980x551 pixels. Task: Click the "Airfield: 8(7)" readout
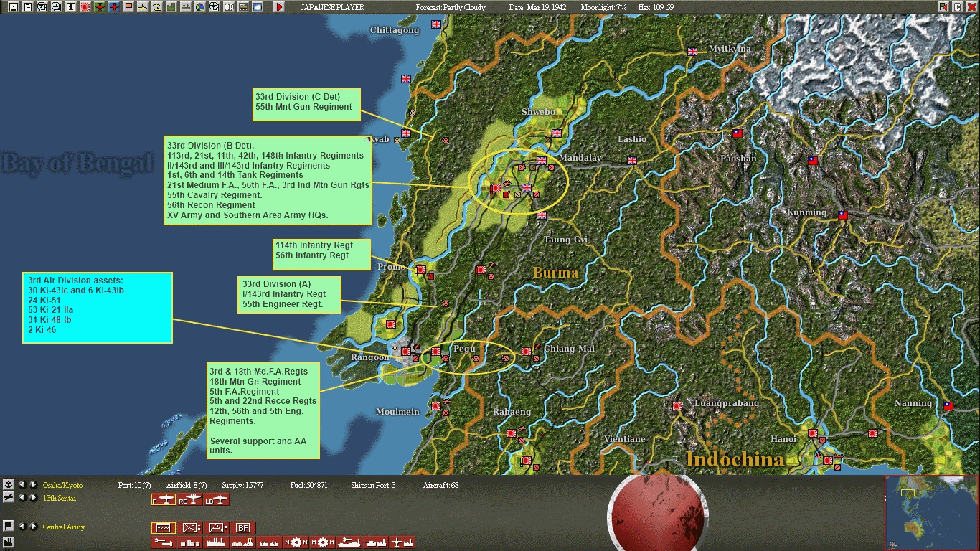coord(187,486)
